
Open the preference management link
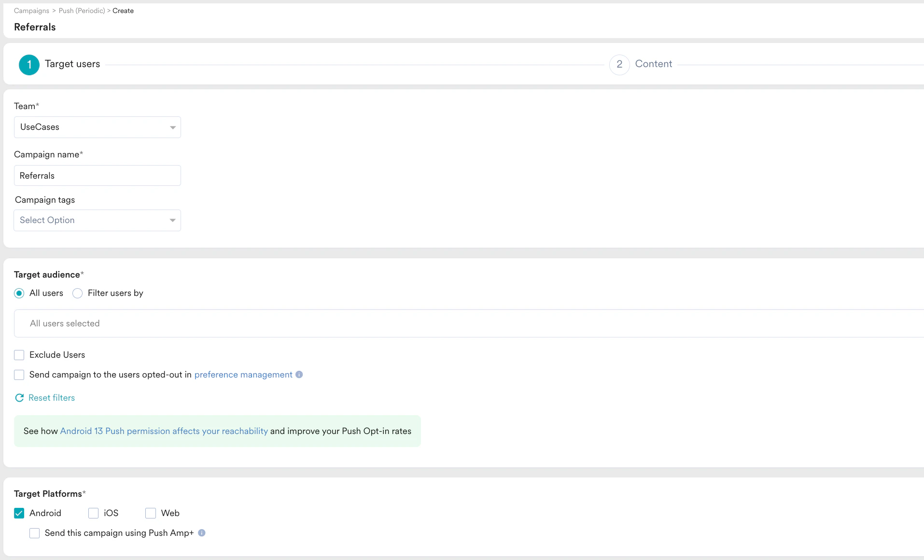click(243, 375)
